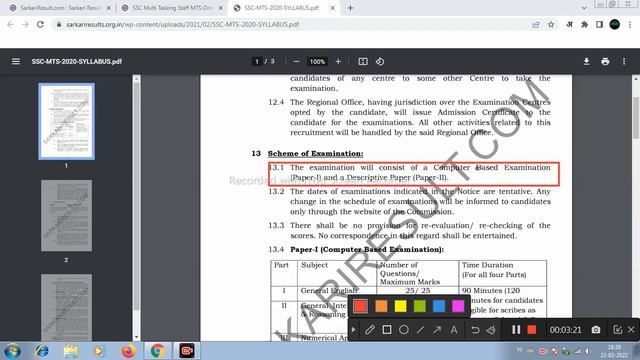This screenshot has width=640, height=360.
Task: Open the Chrome three-dot menu
Action: click(x=630, y=24)
